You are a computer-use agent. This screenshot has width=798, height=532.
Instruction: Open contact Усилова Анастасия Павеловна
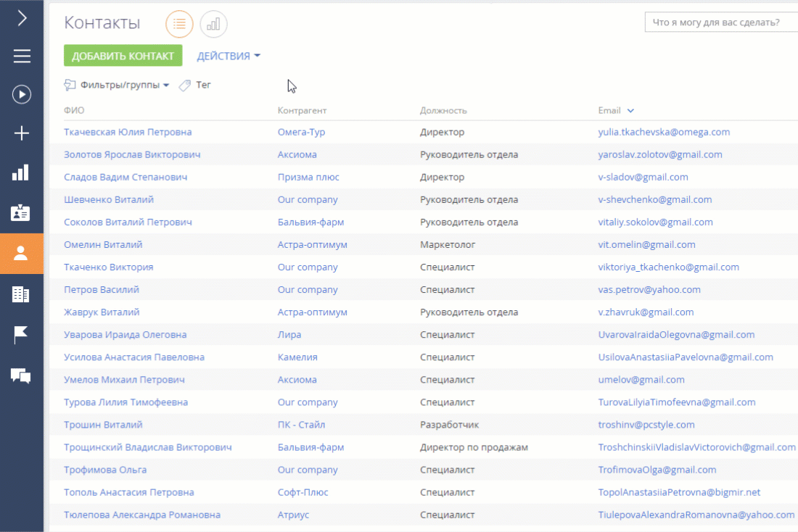[x=134, y=357]
